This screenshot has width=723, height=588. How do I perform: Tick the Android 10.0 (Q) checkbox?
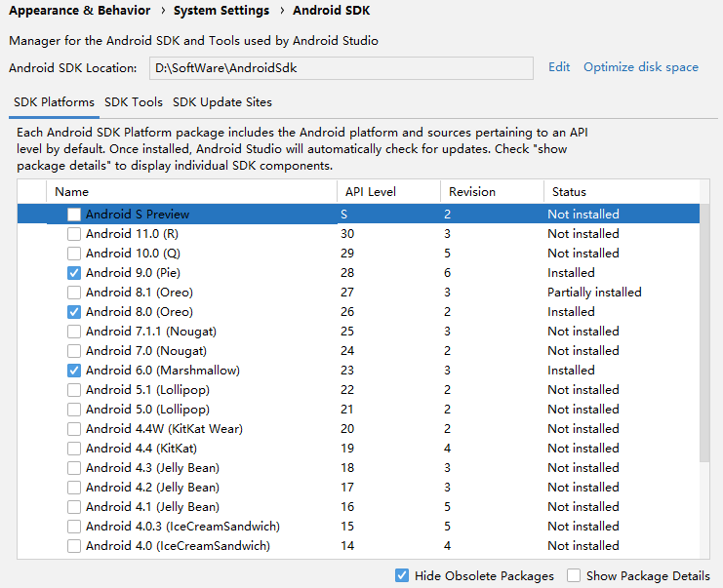coord(74,254)
